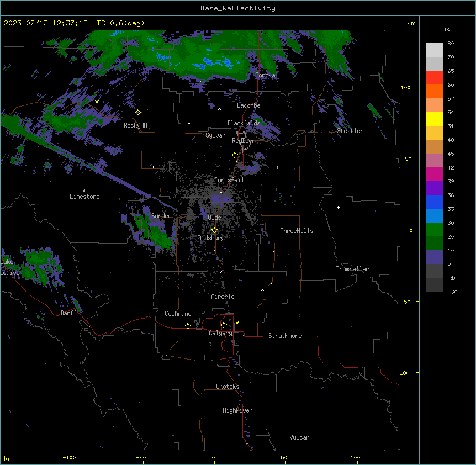Screen dimensions: 476x465
Task: Click the Strathmore city label
Action: coord(285,336)
